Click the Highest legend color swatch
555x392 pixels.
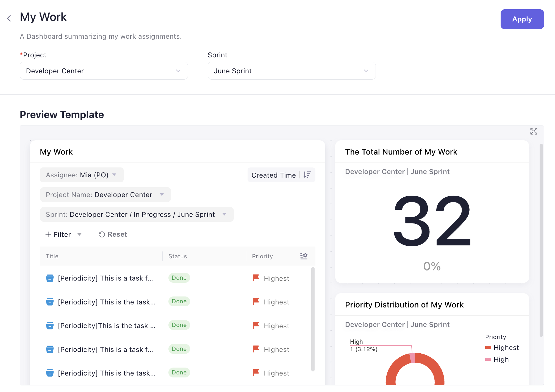488,348
